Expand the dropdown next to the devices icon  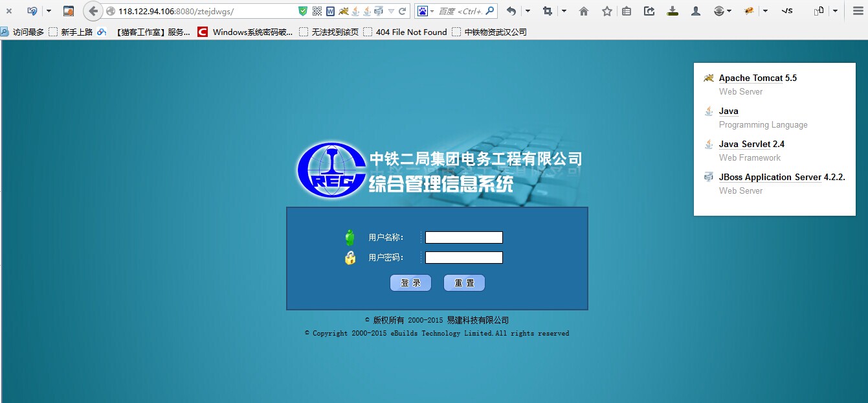click(836, 11)
